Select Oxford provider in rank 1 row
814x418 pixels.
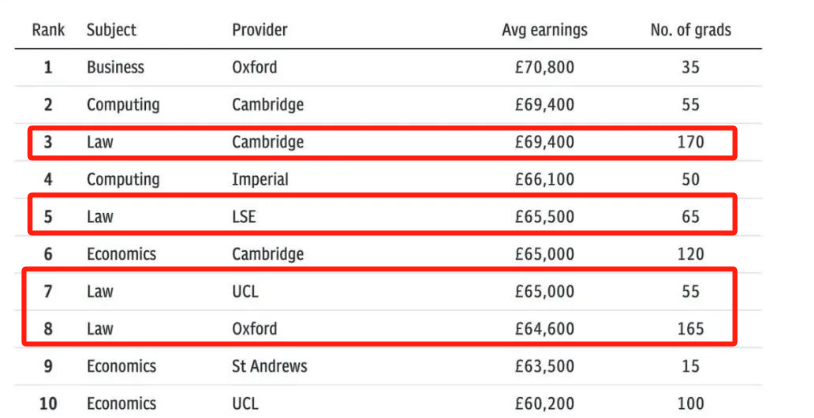[x=254, y=68]
